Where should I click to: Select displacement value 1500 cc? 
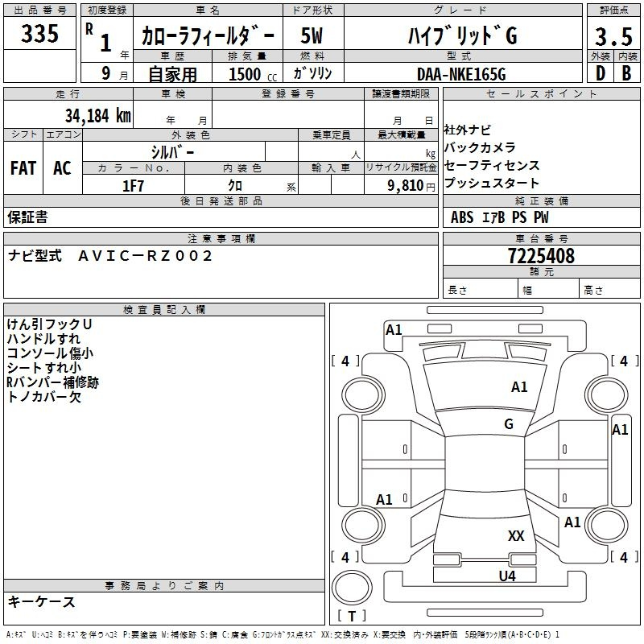[x=253, y=74]
